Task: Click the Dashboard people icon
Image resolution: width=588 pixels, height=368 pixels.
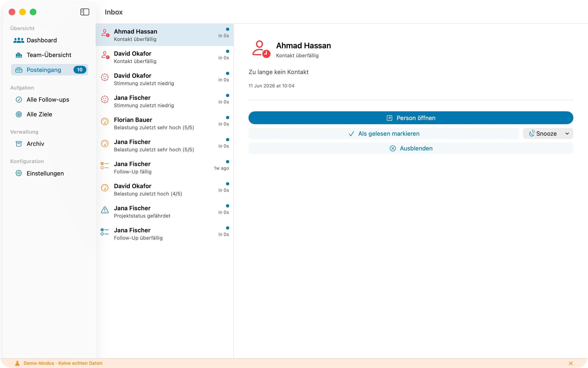Action: (x=19, y=40)
